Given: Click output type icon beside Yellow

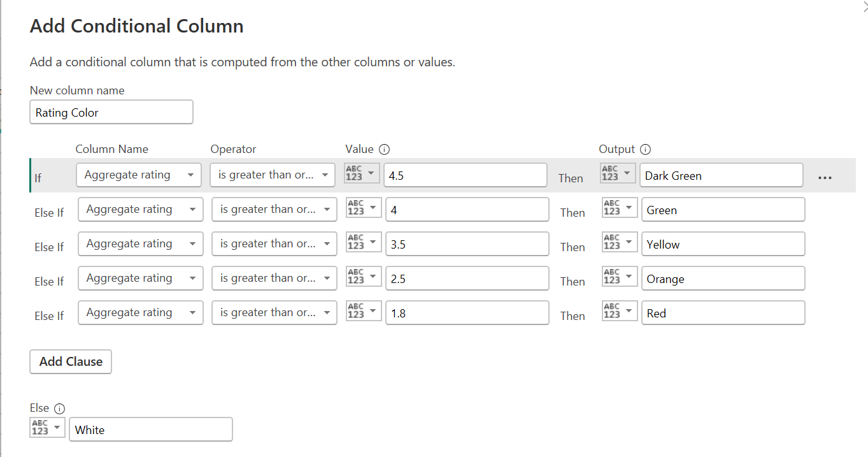Looking at the screenshot, I should pyautogui.click(x=619, y=243).
